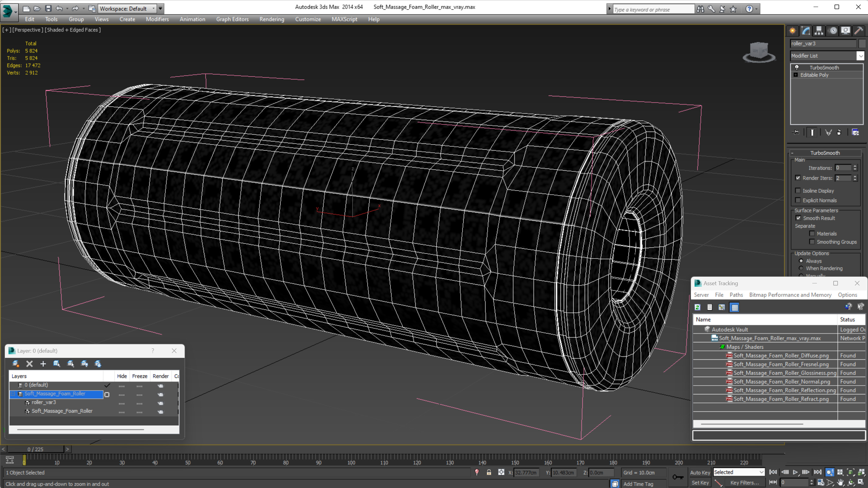868x488 pixels.
Task: Collapse Soft_Massage_Foam_Roller layer tree
Action: coord(13,394)
